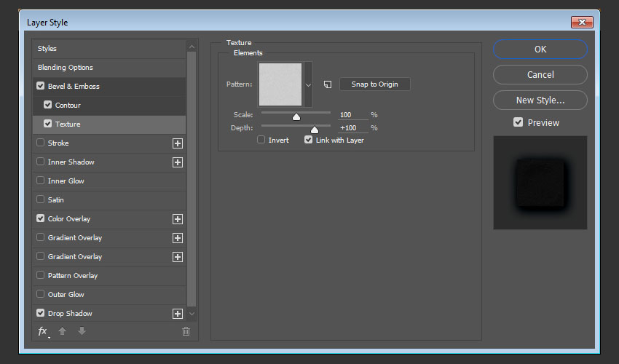619x364 pixels.
Task: Move effect down with the down arrow icon
Action: 82,331
